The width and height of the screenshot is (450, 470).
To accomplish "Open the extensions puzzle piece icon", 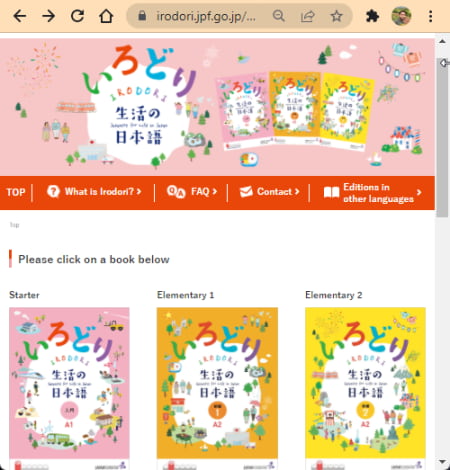I will (372, 16).
